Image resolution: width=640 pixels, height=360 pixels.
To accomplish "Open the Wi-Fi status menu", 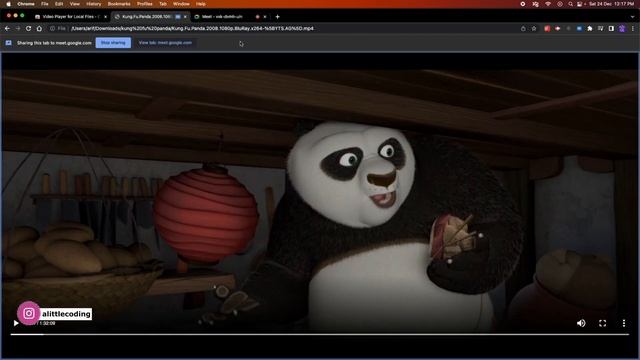I will tap(548, 4).
